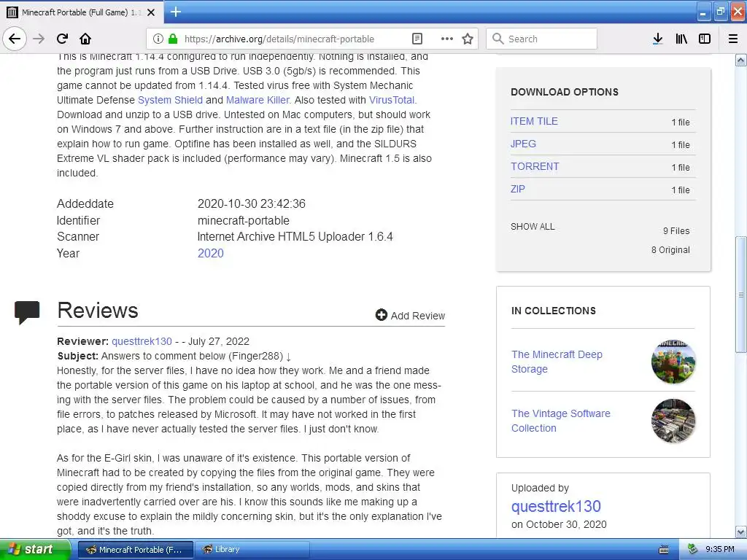Download the ZIP file option
Image resolution: width=747 pixels, height=560 pixels.
coord(517,189)
